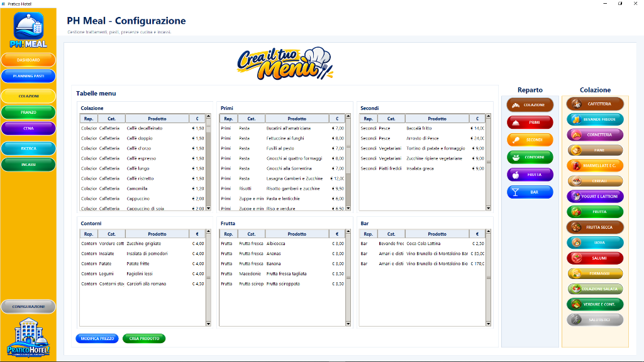Select the Fusilli al pesto row

click(282, 148)
